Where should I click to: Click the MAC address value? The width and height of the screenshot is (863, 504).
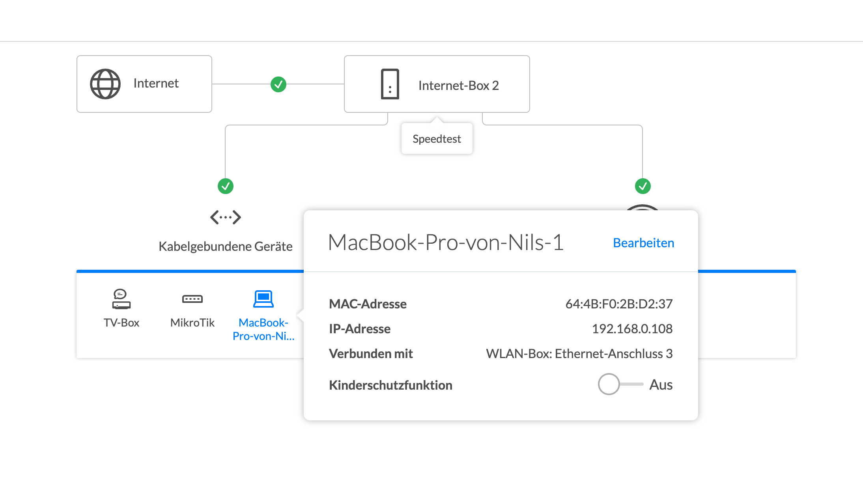click(618, 304)
